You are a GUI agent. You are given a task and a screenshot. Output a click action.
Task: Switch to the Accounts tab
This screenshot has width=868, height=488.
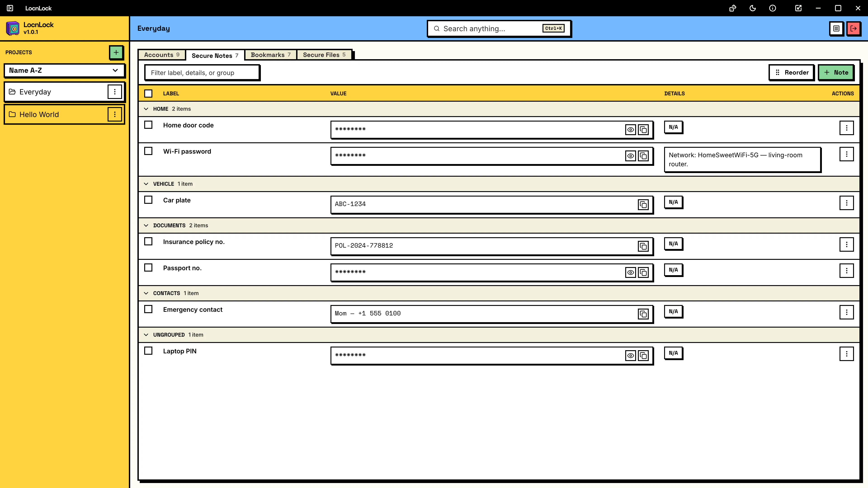[162, 55]
